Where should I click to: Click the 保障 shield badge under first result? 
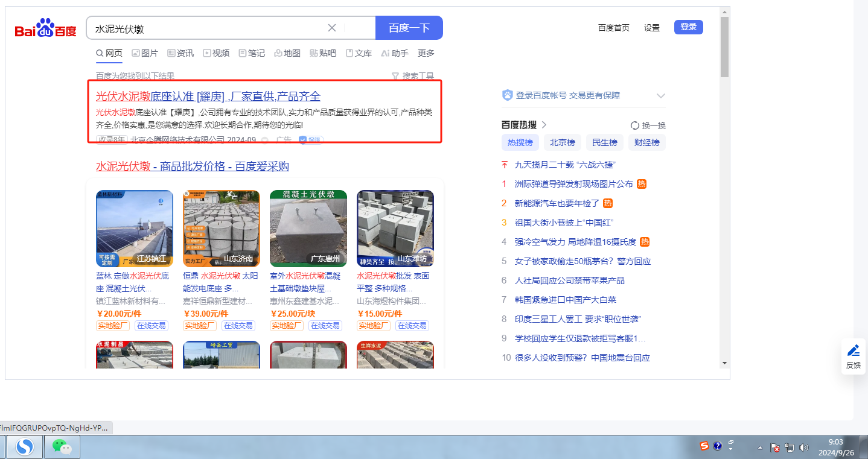pyautogui.click(x=311, y=140)
